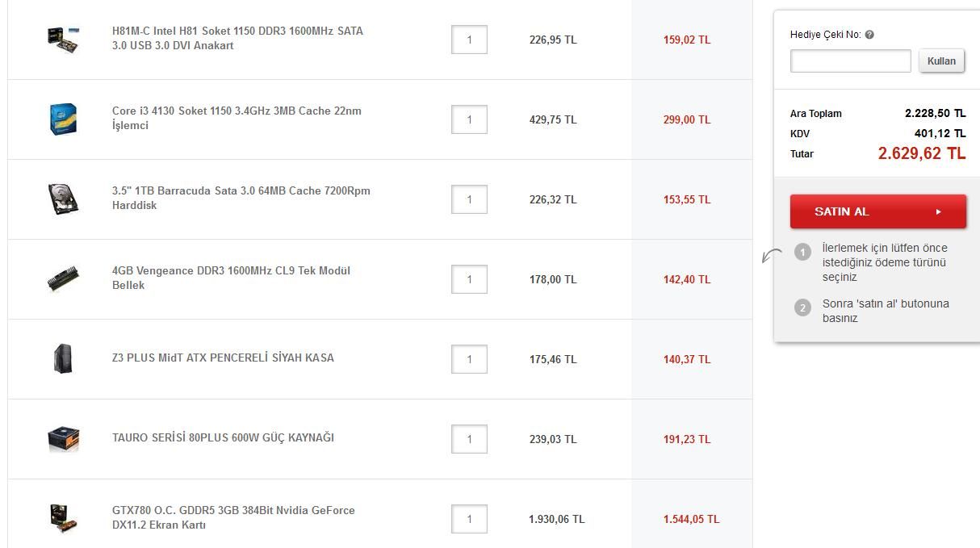Click the quantity box for the GTX780 card
The width and height of the screenshot is (980, 548).
tap(469, 519)
